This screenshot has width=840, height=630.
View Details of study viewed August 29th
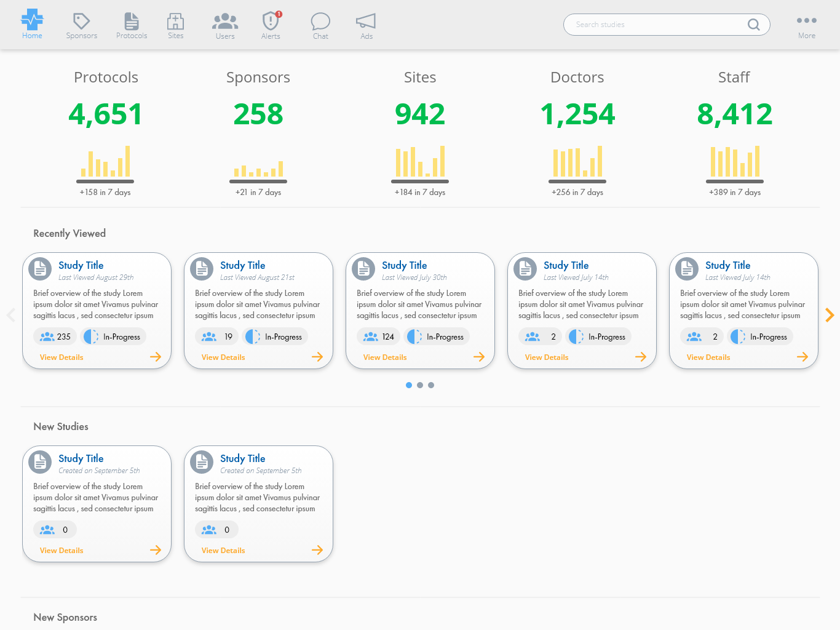(61, 357)
